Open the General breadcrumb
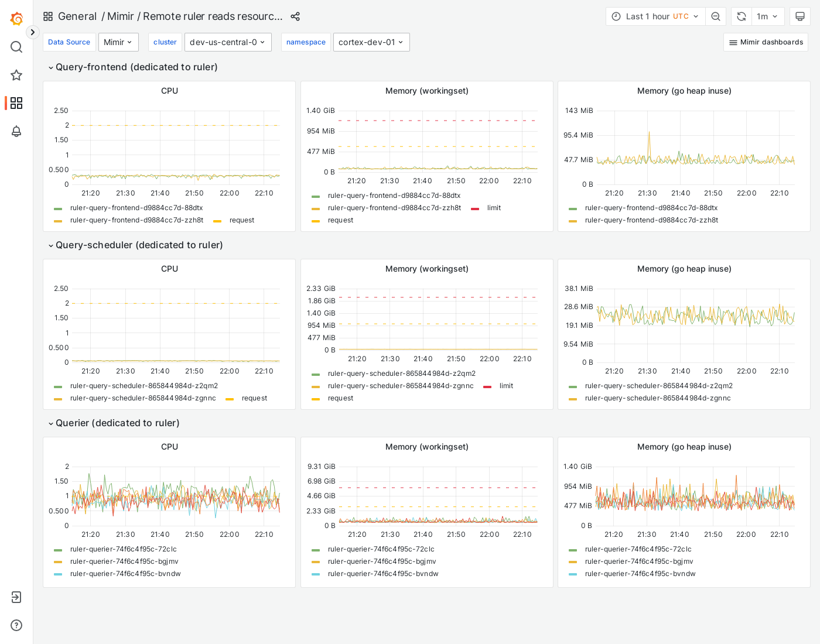Screen dimensions: 820x644 78,16
